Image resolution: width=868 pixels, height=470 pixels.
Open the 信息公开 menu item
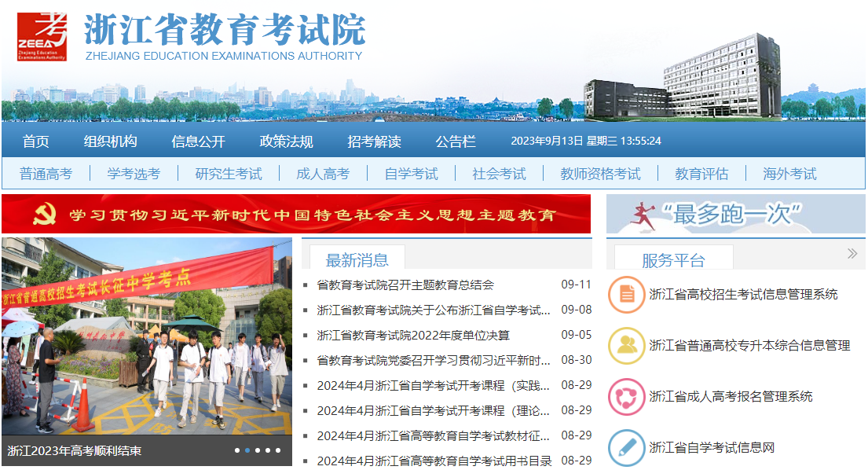[198, 142]
